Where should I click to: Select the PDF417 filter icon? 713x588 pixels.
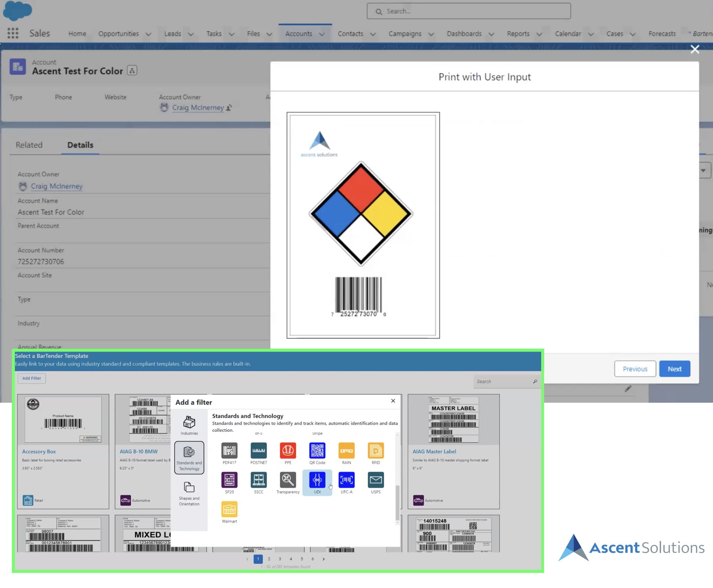[229, 450]
